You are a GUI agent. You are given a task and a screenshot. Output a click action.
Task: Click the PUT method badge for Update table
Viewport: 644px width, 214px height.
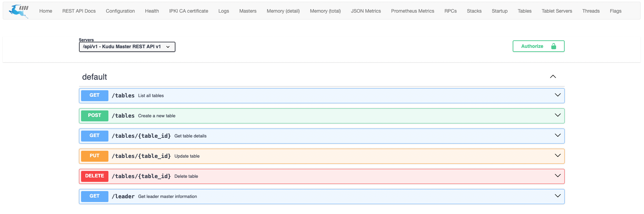(x=94, y=156)
